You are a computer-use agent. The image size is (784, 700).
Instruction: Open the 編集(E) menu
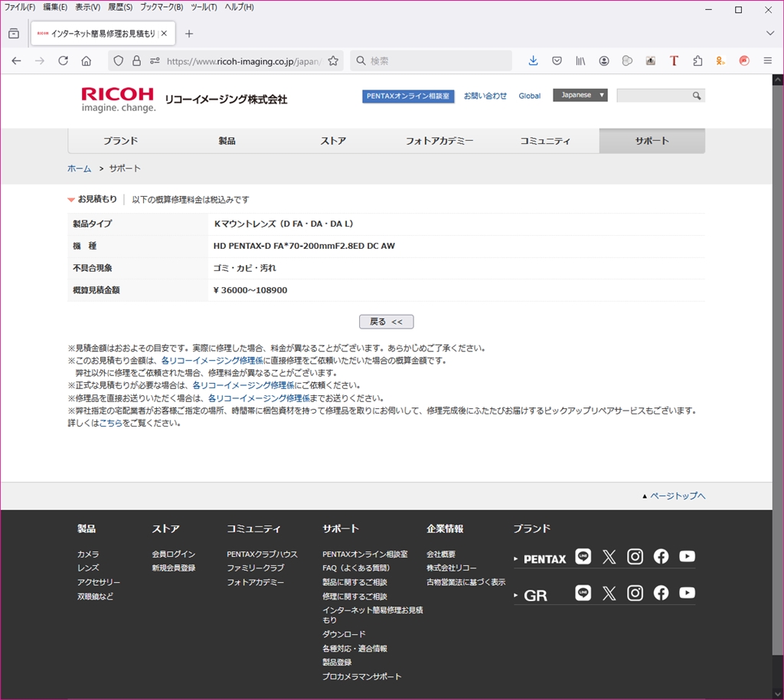pyautogui.click(x=55, y=7)
